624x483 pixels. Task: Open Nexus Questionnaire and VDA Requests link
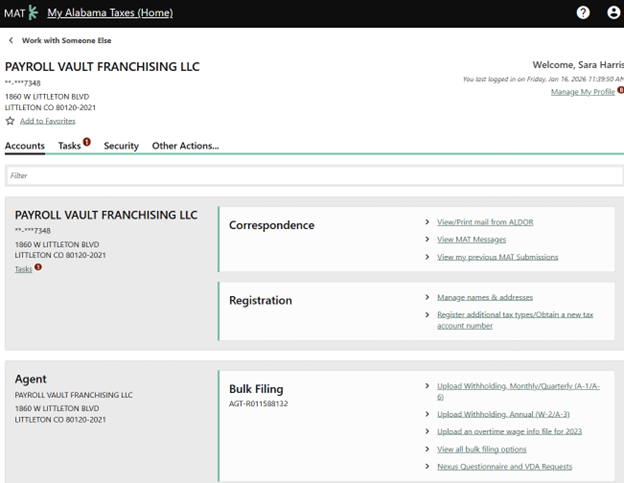[505, 467]
